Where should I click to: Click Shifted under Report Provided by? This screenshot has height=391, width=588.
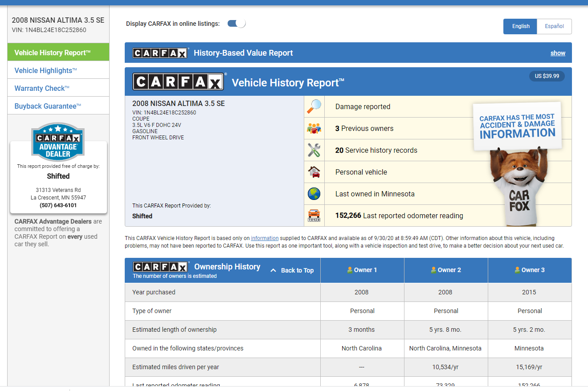pos(142,216)
